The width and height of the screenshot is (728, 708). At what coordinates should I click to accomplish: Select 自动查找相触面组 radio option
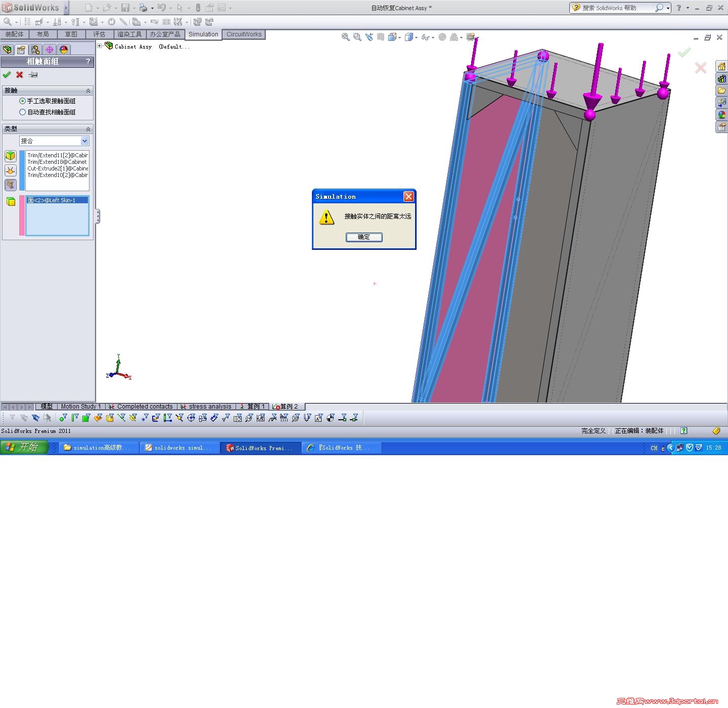22,112
